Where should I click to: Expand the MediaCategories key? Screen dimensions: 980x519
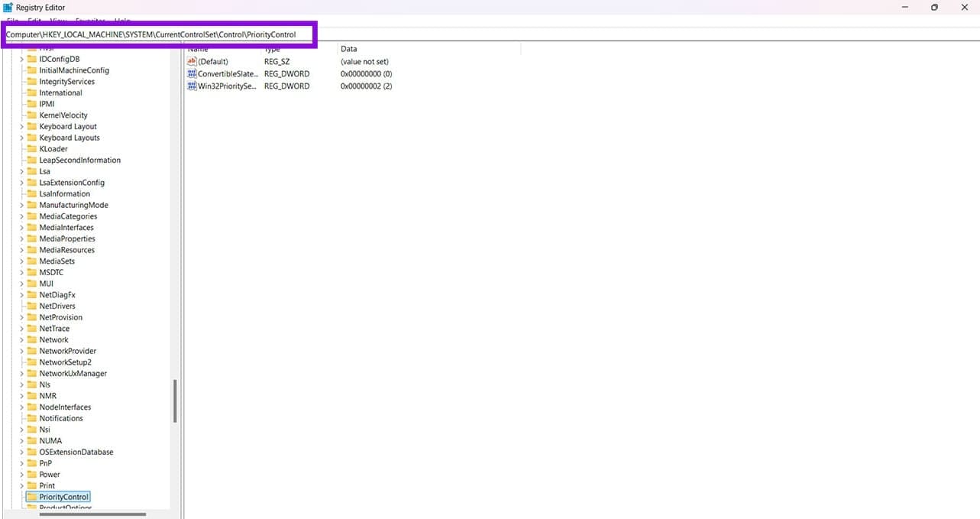[x=22, y=216]
